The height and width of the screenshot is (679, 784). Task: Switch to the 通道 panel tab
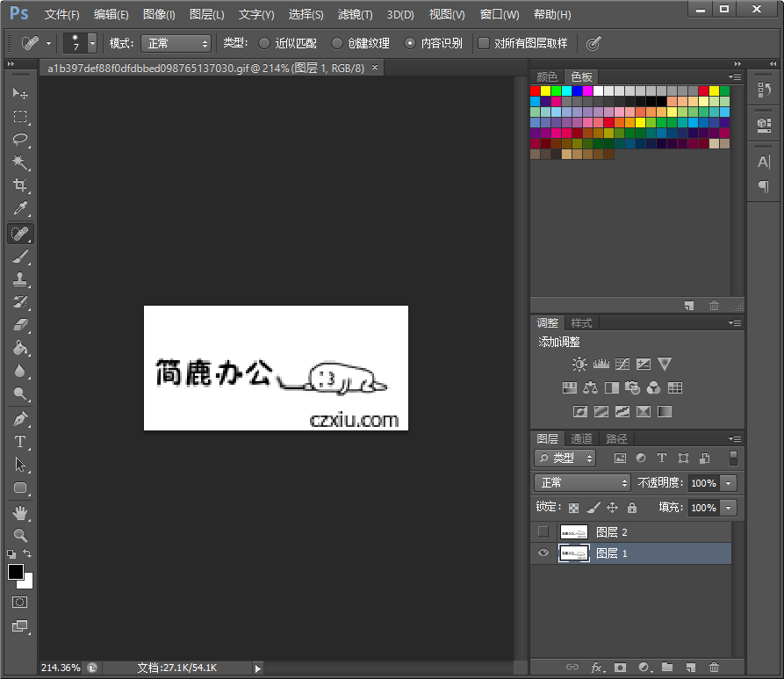pyautogui.click(x=579, y=438)
